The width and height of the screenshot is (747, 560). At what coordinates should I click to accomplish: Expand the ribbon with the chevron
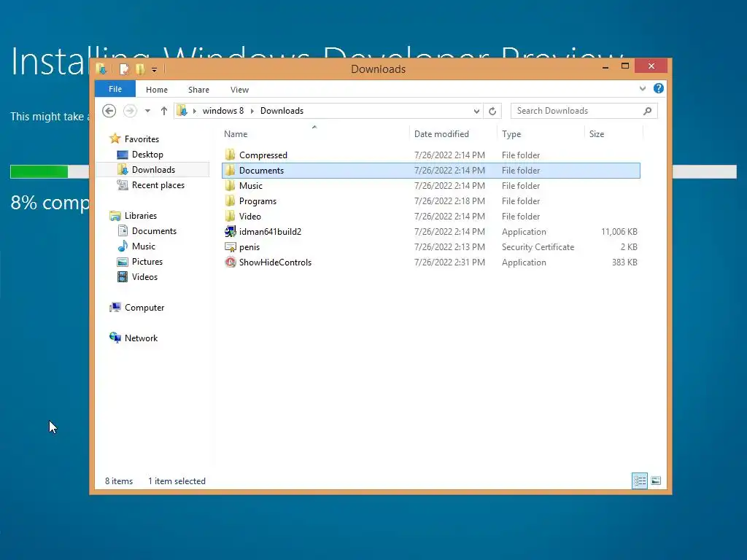643,88
